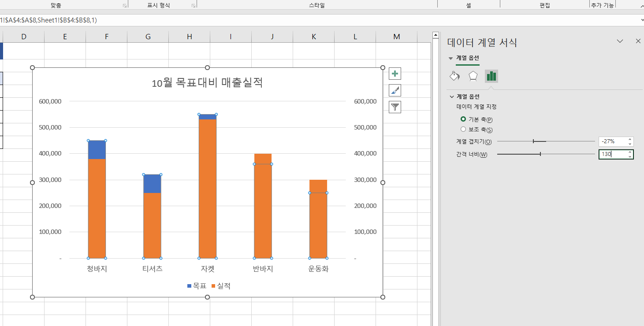This screenshot has width=644, height=326.
Task: Click 자켓 category axis label
Action: click(208, 269)
